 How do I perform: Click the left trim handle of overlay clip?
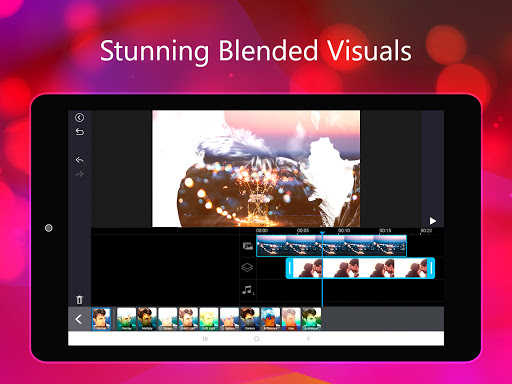click(290, 268)
